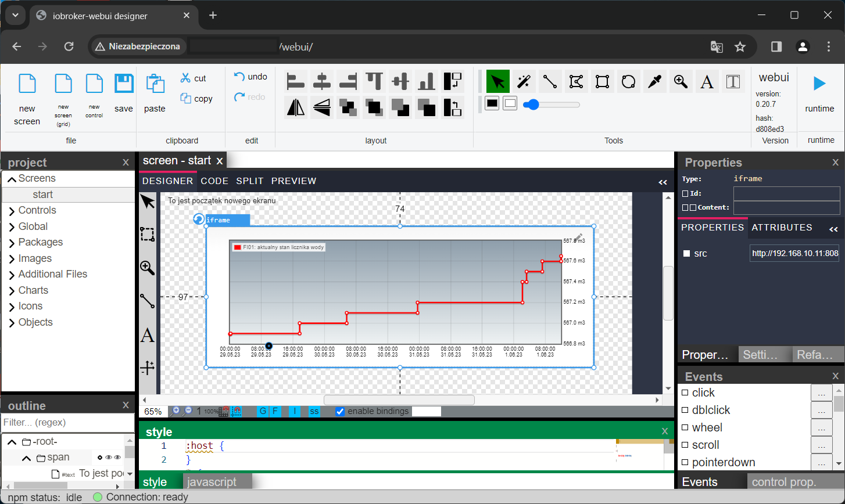Align elements to horizontal center
845x504 pixels.
pos(322,81)
